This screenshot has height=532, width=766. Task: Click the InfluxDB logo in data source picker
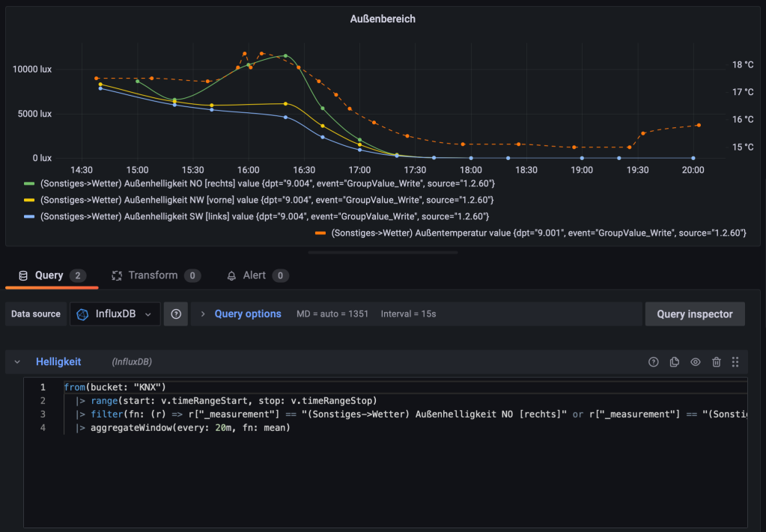pos(82,314)
